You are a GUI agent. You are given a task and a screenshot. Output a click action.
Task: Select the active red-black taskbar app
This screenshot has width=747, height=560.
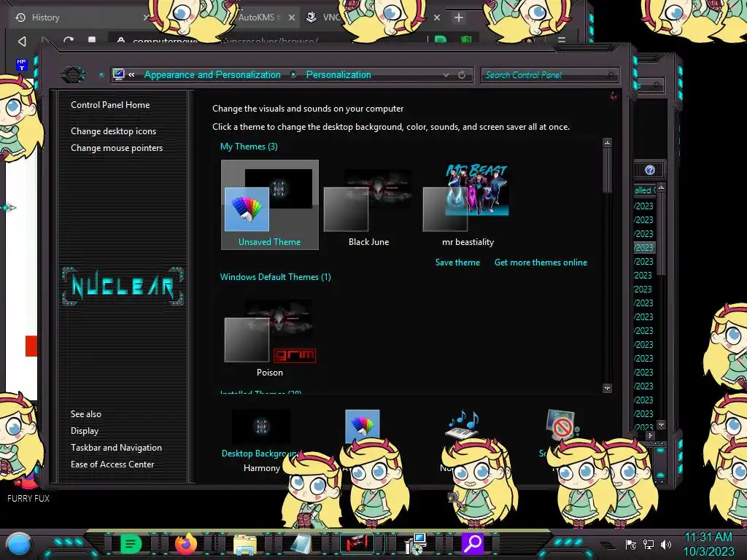click(357, 543)
